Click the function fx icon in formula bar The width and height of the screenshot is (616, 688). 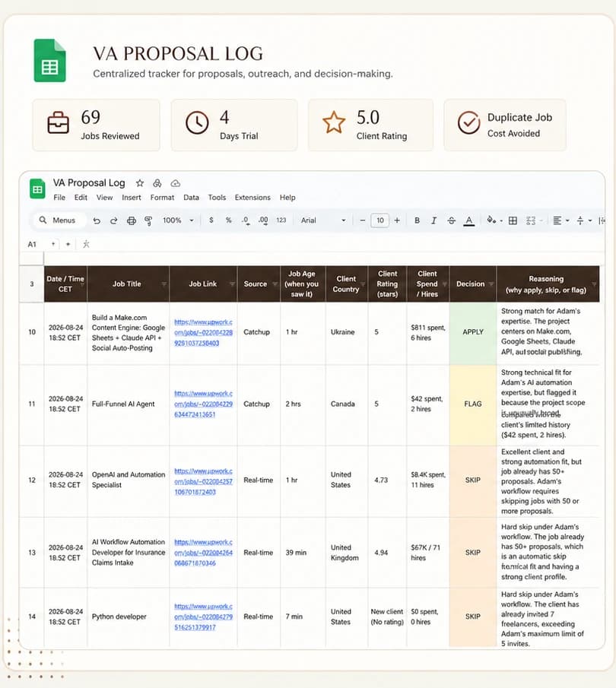click(86, 244)
